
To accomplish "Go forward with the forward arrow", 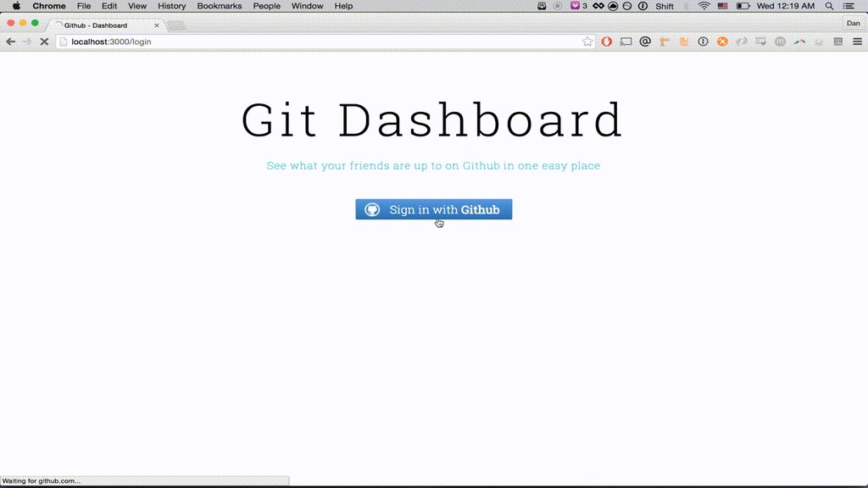I will click(x=27, y=42).
